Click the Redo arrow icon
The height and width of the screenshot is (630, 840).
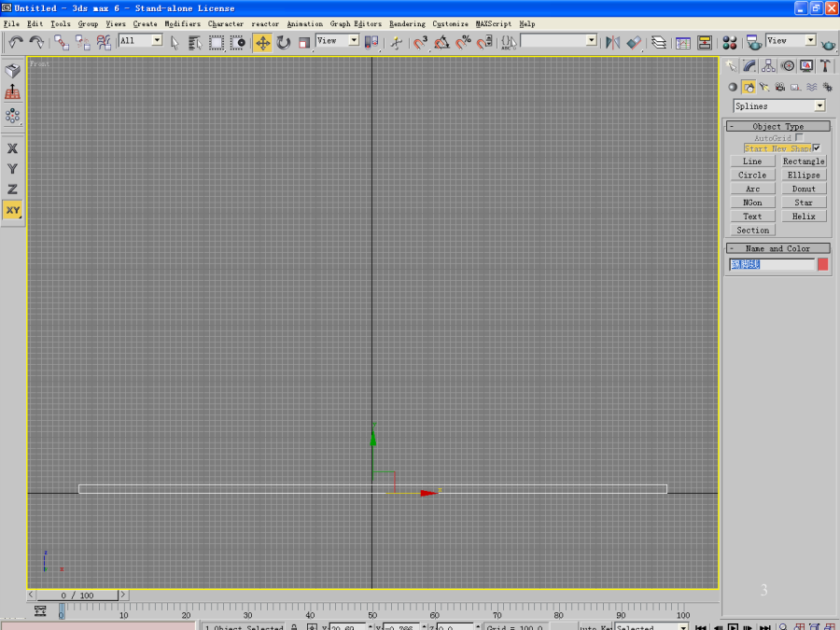click(36, 42)
